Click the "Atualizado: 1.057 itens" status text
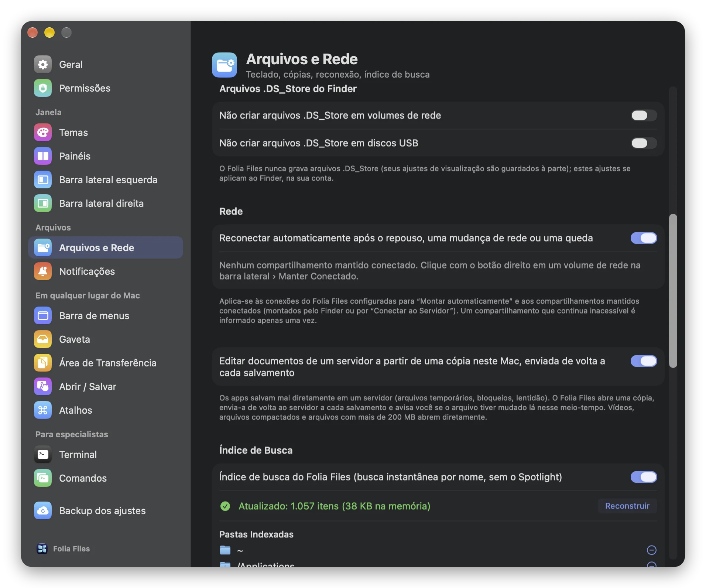Image resolution: width=706 pixels, height=588 pixels. (x=334, y=506)
